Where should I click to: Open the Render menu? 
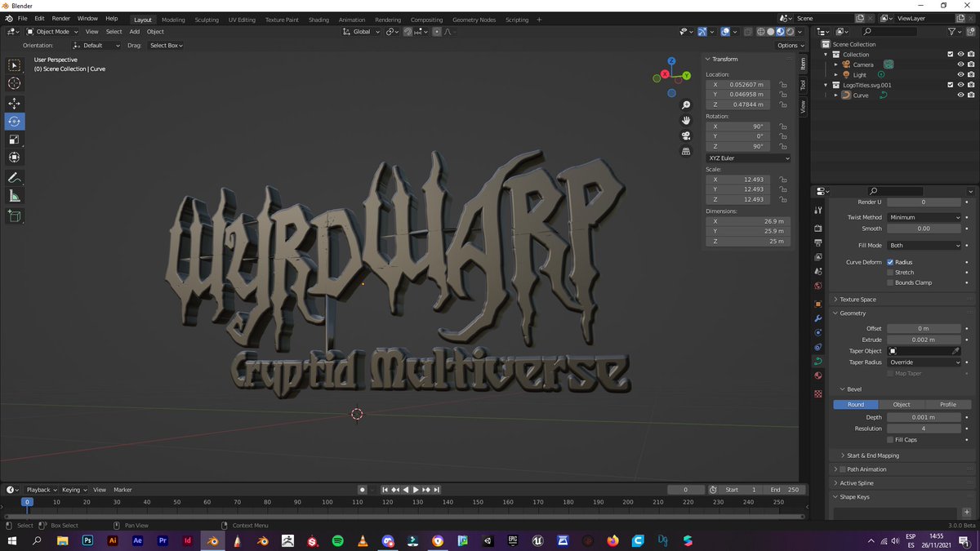pyautogui.click(x=61, y=18)
